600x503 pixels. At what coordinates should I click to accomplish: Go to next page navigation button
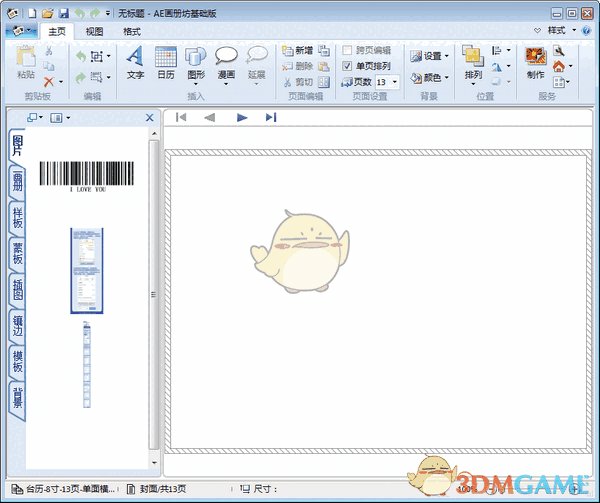click(x=241, y=117)
